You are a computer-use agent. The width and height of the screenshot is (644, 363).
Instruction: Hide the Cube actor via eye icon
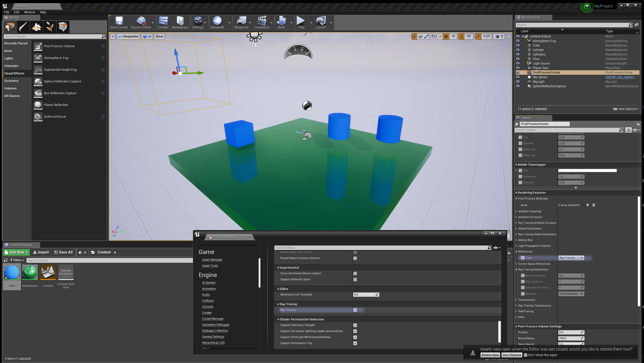coord(518,45)
